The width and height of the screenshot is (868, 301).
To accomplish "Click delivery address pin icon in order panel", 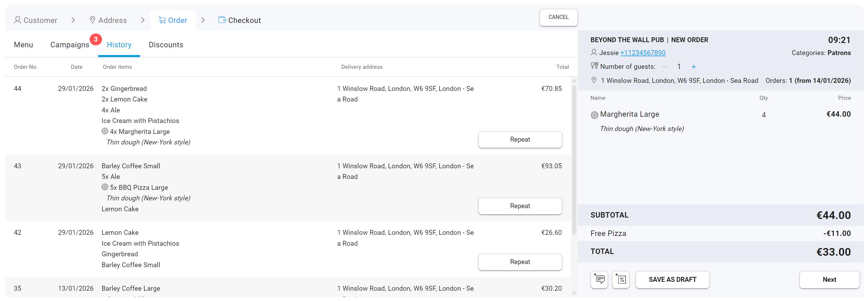I will click(x=594, y=80).
